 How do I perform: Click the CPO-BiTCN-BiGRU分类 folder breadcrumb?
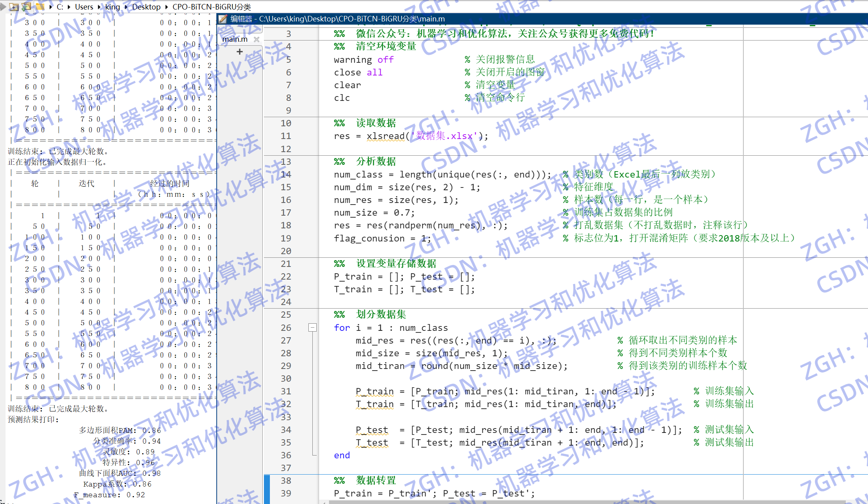211,7
